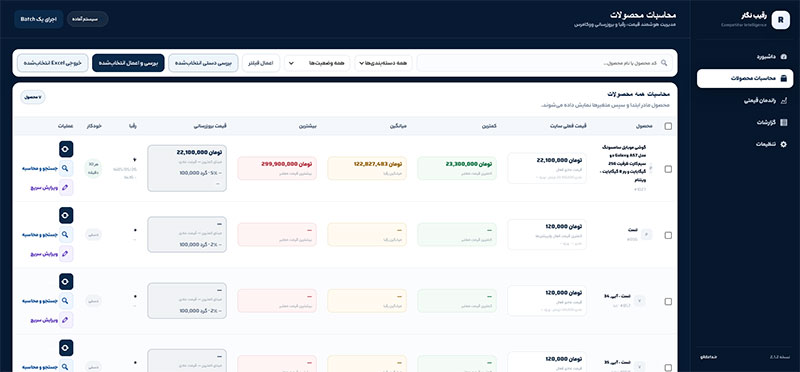Click the 22,100,000 current site price of Samsung Galaxy
This screenshot has width=800, height=372.
point(559,160)
